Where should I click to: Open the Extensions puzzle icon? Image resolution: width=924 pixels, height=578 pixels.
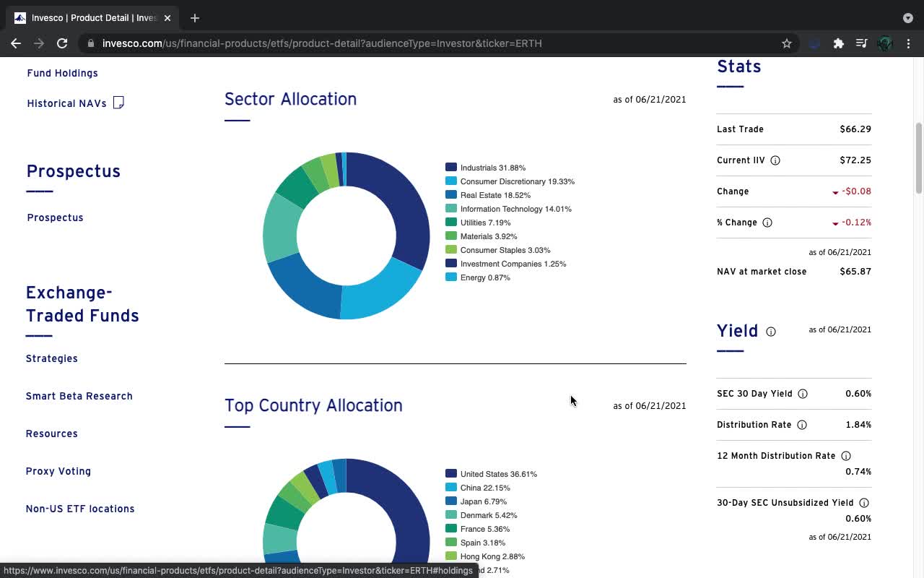pos(838,43)
